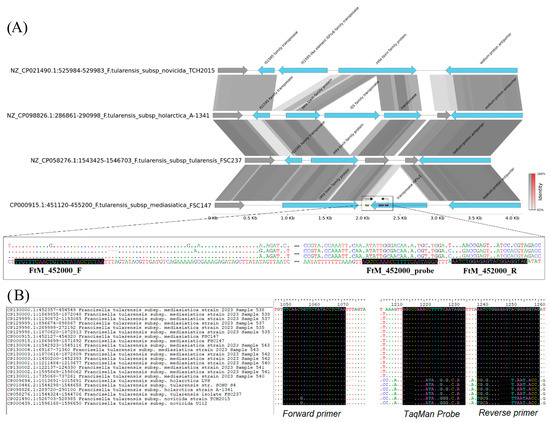The width and height of the screenshot is (550, 422).
Task: Click the highlighted forward primer sequence in panel A
Action: coord(59,262)
